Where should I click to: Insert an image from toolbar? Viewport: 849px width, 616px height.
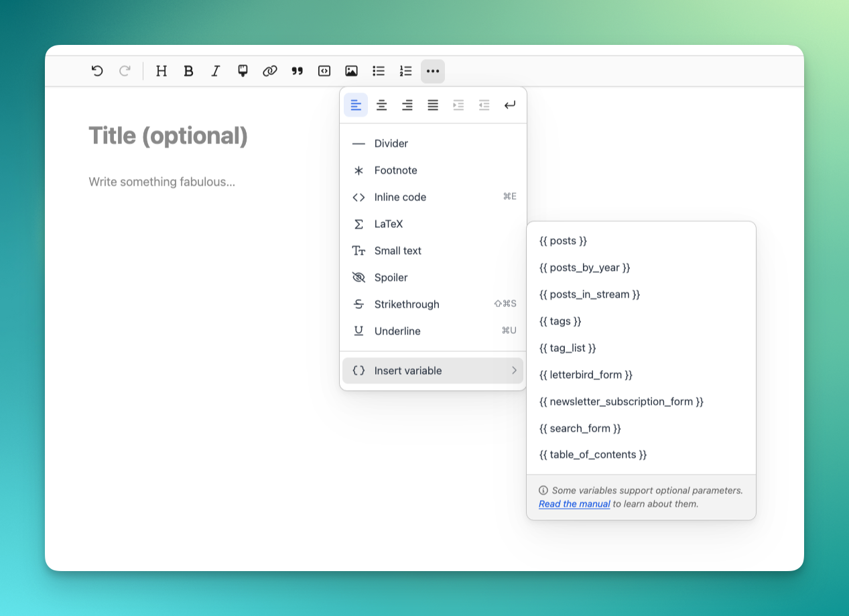(351, 71)
